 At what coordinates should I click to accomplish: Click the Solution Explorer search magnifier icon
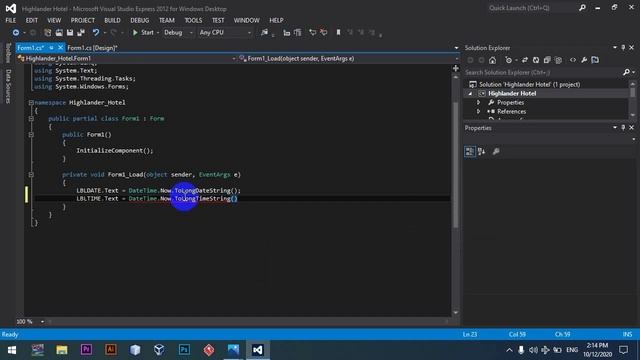click(x=627, y=72)
